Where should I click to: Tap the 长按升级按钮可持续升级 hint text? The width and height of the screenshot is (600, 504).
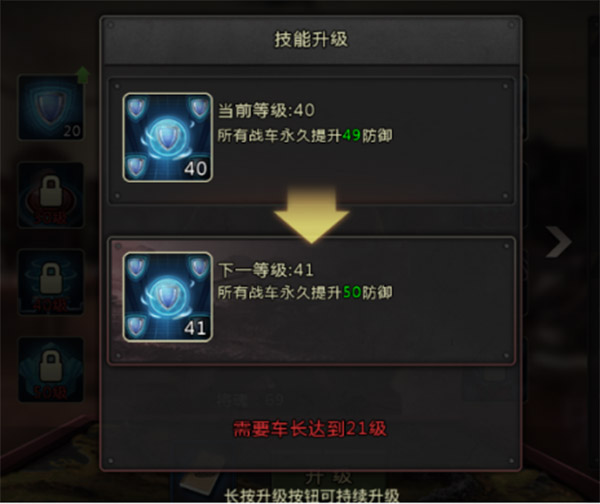[x=311, y=496]
